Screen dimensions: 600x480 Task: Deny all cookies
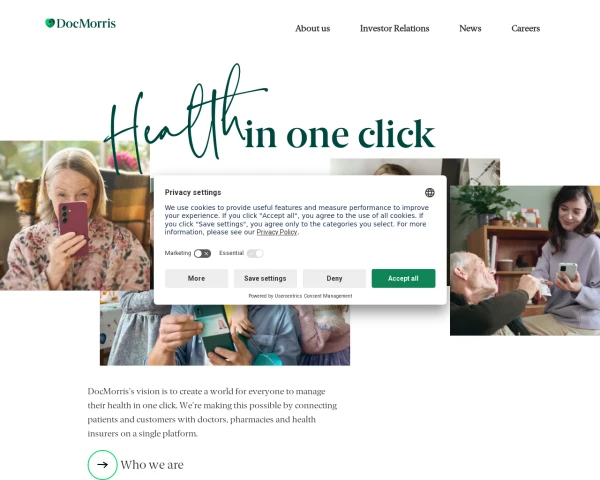[x=334, y=278]
